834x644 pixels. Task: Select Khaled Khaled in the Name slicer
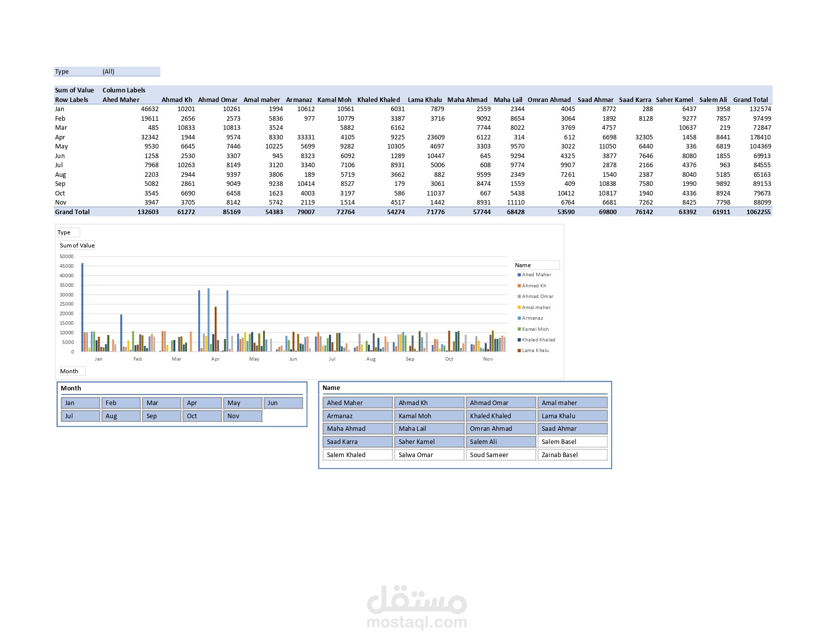(501, 416)
